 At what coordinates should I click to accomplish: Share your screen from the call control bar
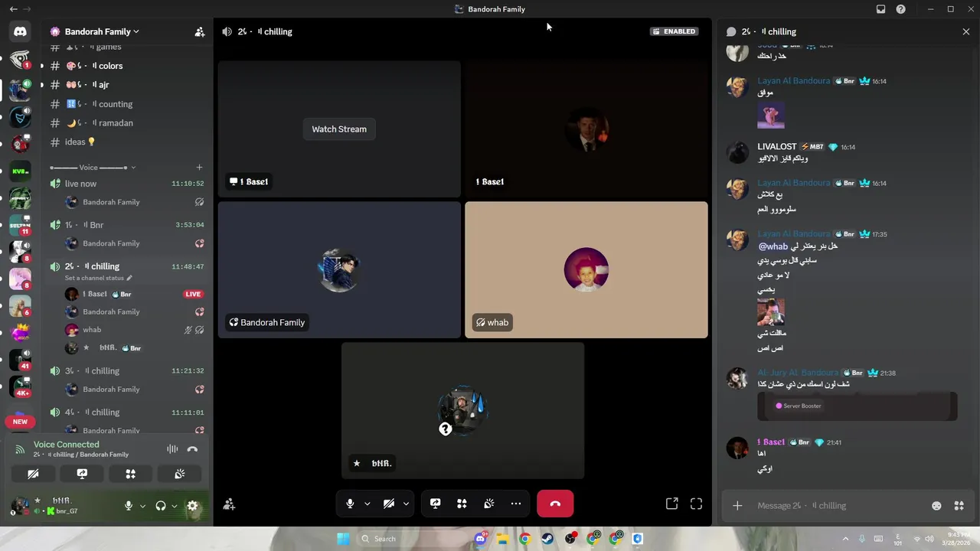(x=435, y=504)
